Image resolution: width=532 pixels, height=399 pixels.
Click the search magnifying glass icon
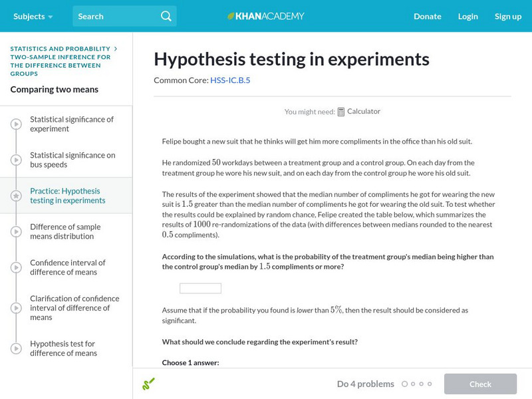click(x=165, y=16)
